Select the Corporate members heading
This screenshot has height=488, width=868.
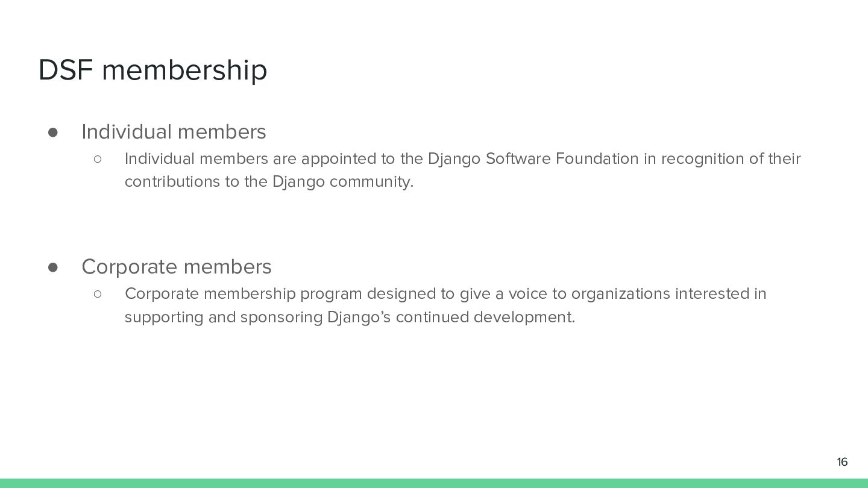coord(177,266)
